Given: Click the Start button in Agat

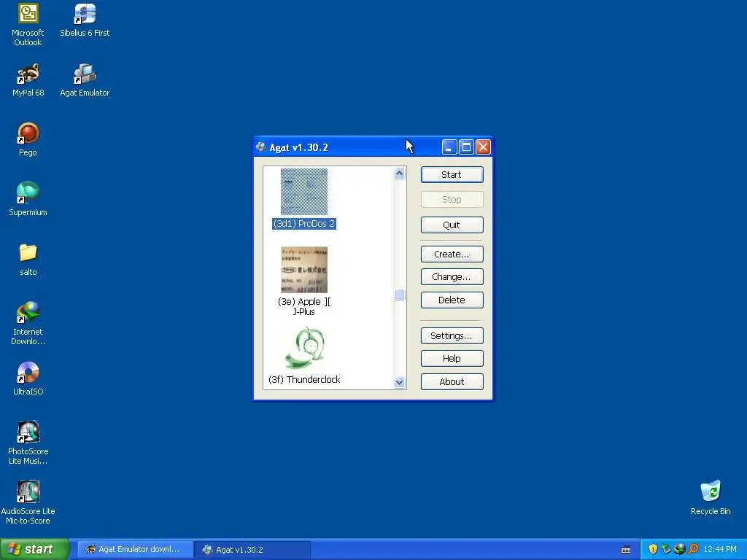Looking at the screenshot, I should click(452, 175).
